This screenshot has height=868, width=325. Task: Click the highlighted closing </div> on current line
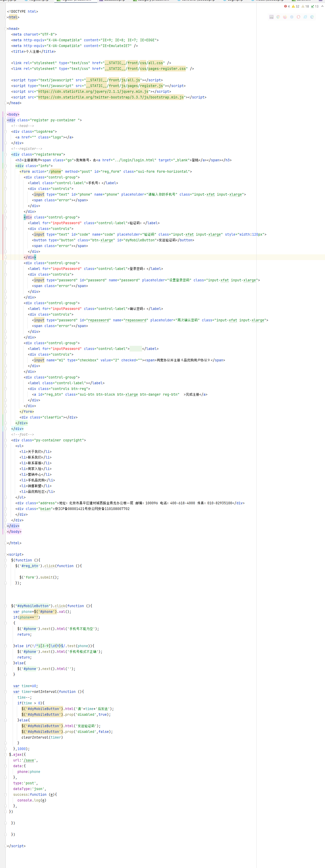30,258
